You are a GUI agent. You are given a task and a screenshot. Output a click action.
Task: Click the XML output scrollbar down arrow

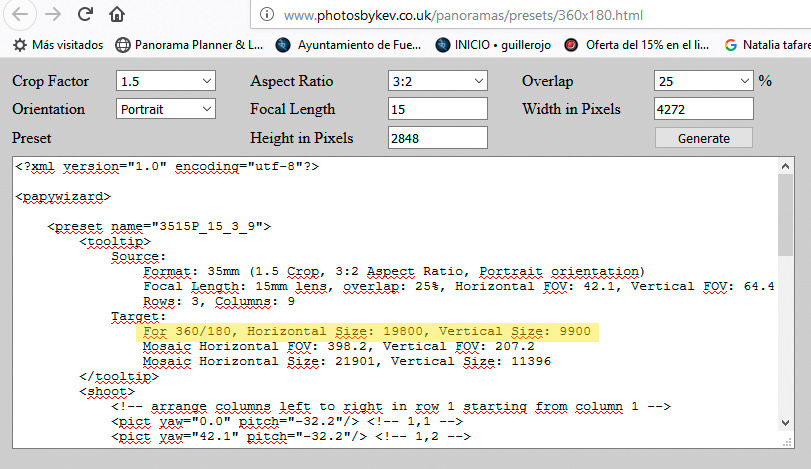785,422
